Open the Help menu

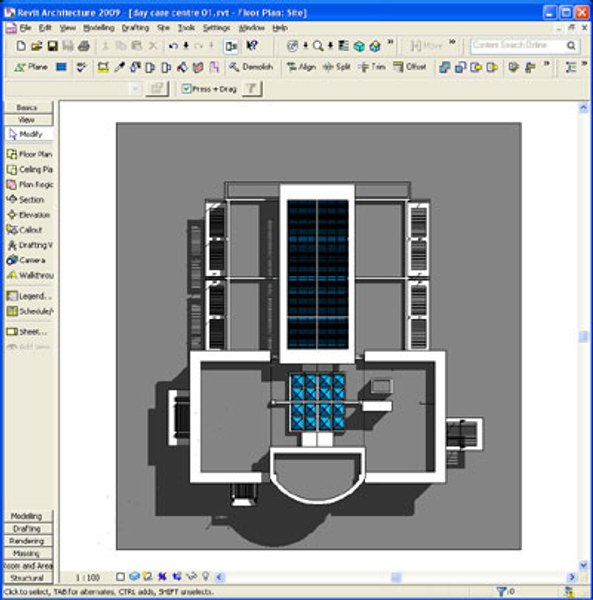point(280,28)
